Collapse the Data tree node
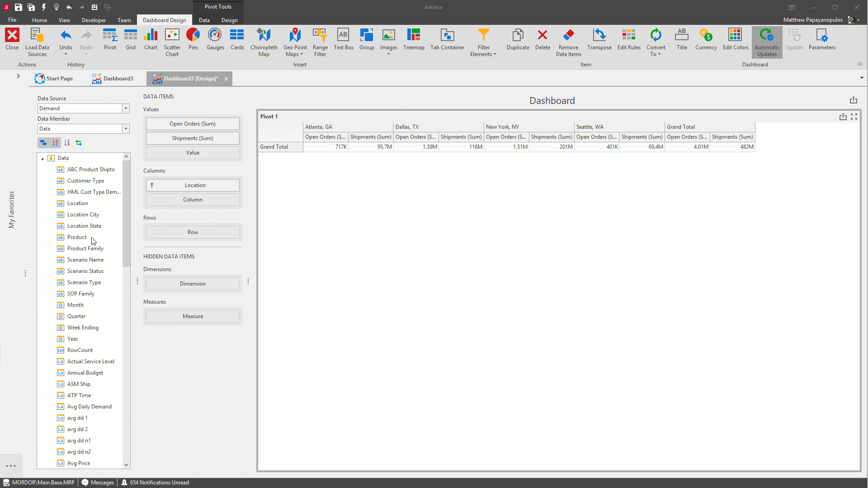This screenshot has width=868, height=488. click(42, 159)
